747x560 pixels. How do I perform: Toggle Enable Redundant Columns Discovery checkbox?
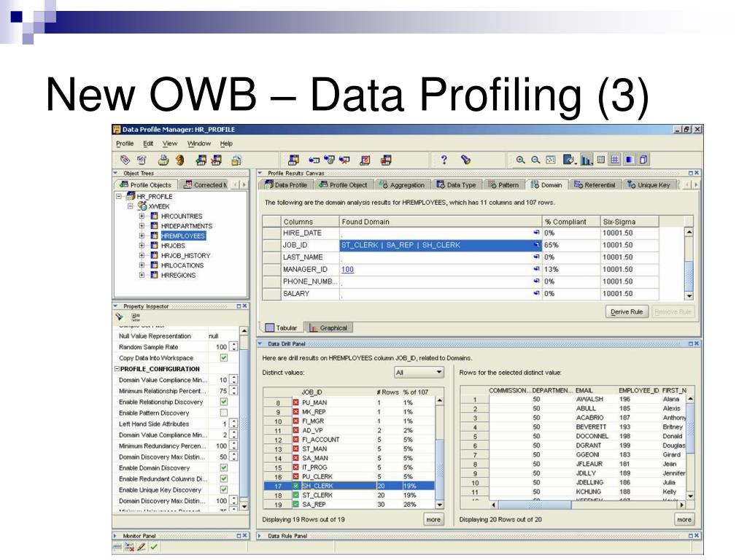(223, 478)
